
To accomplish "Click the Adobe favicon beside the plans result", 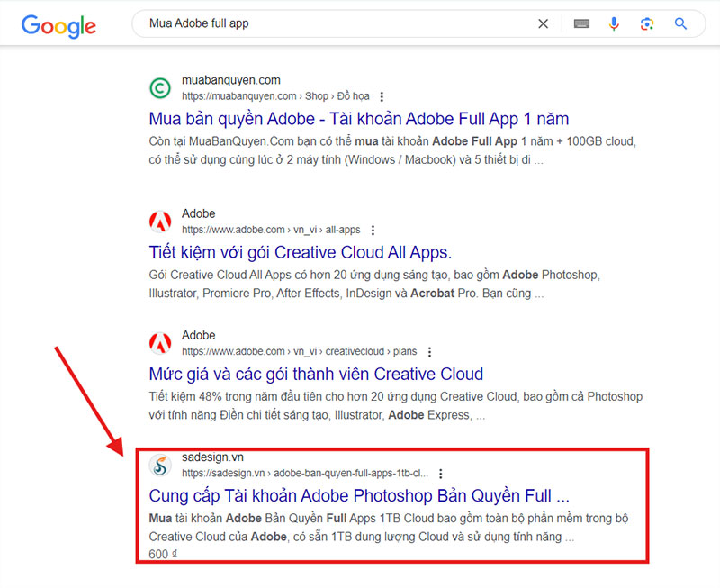I will point(160,343).
